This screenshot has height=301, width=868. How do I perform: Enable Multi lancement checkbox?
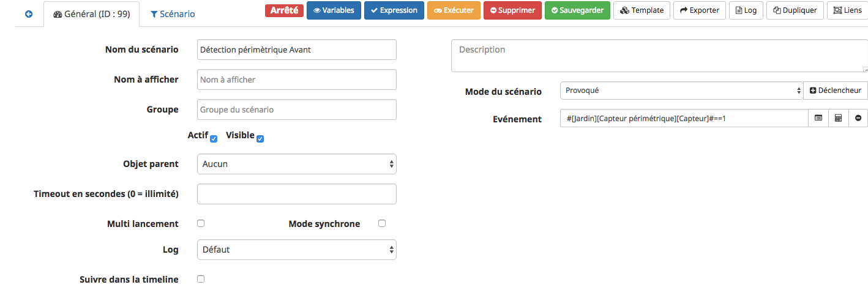tap(201, 223)
